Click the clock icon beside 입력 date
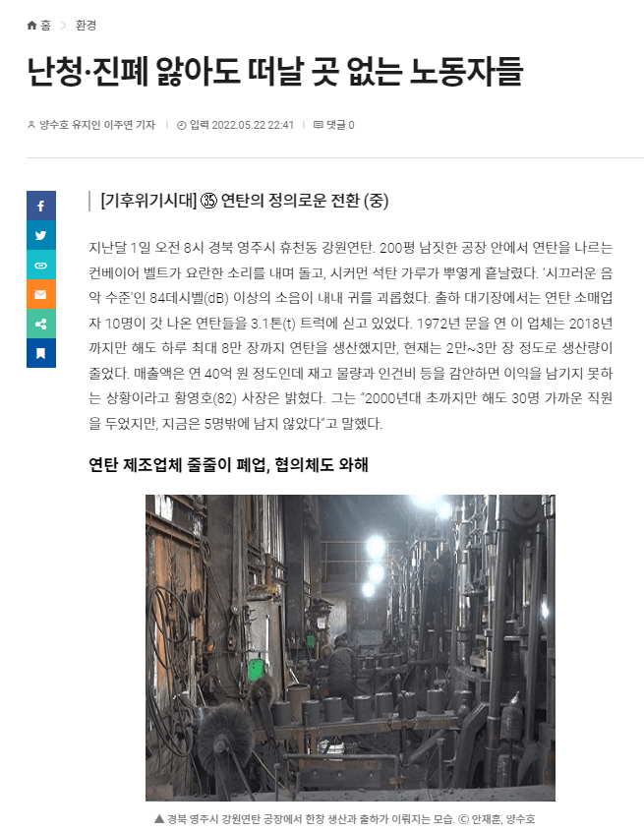644x832 pixels. coord(182,125)
